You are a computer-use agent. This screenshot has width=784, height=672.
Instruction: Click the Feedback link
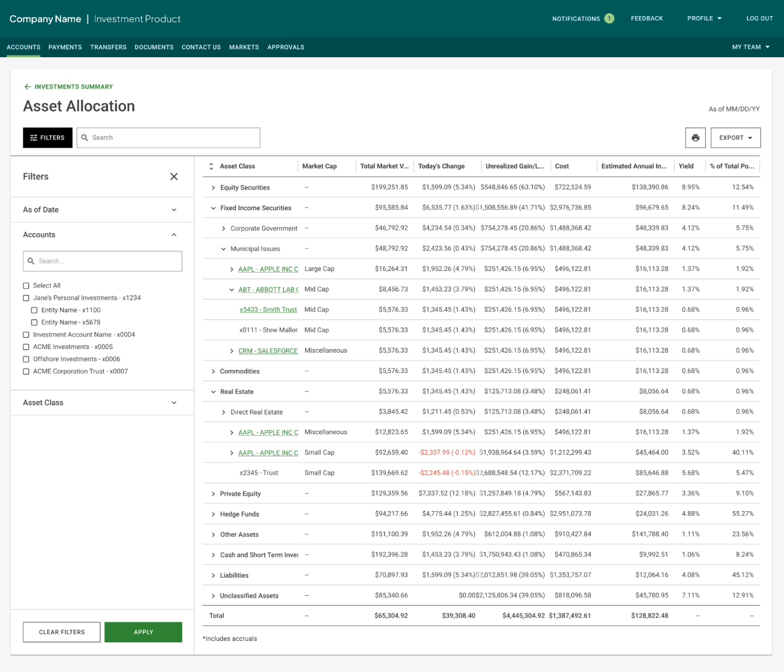[647, 18]
